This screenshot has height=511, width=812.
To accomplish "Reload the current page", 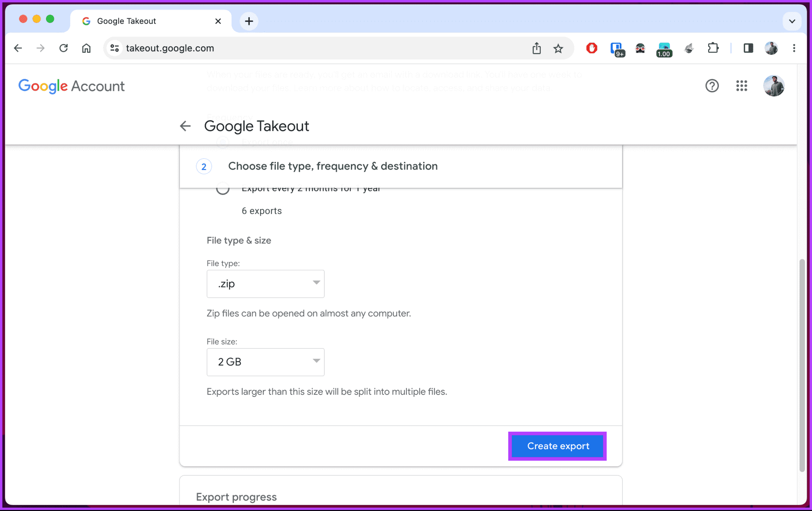I will tap(63, 48).
